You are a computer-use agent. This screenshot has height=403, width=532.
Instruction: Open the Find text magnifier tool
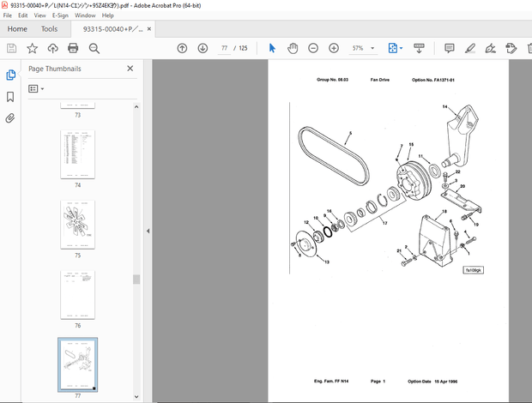(94, 48)
